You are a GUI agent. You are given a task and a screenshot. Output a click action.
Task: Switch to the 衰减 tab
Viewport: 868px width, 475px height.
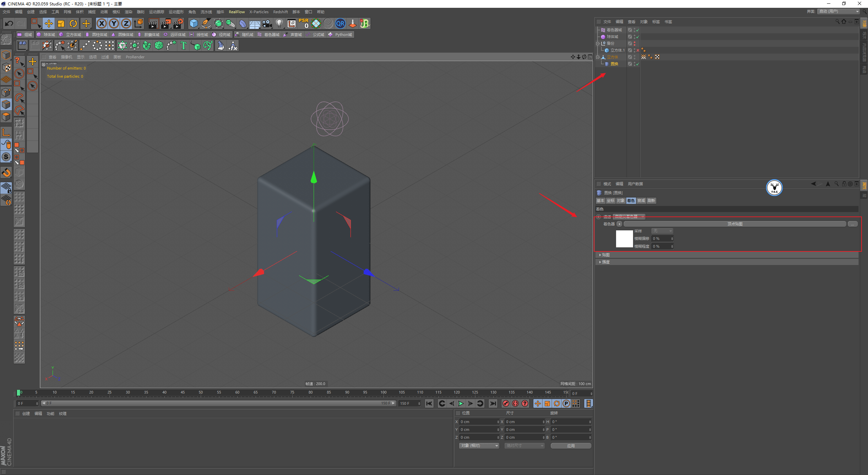[641, 201]
